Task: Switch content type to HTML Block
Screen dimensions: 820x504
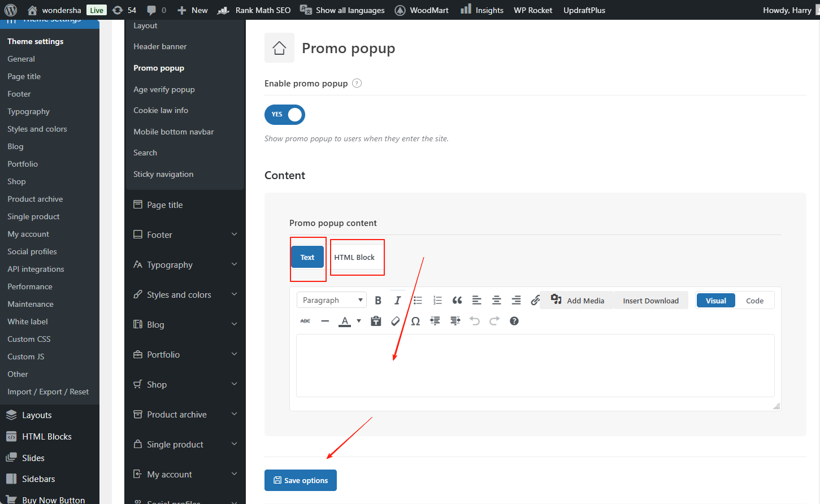Action: pos(354,257)
